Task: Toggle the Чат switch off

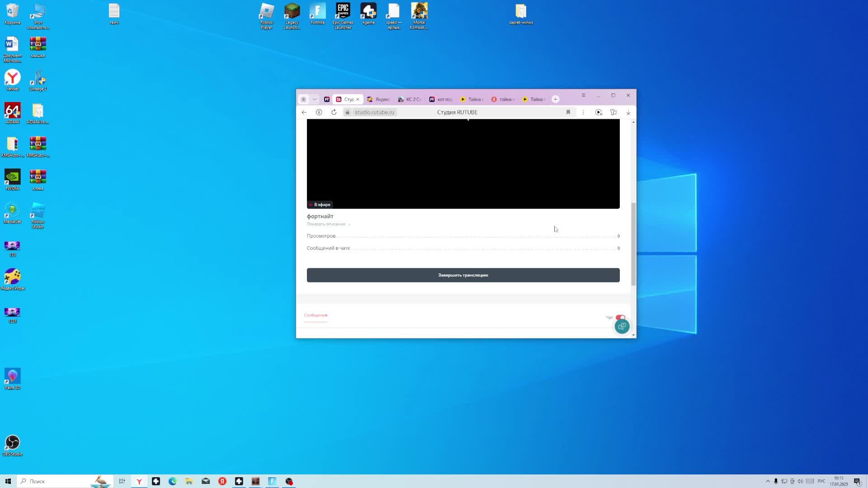Action: 620,317
